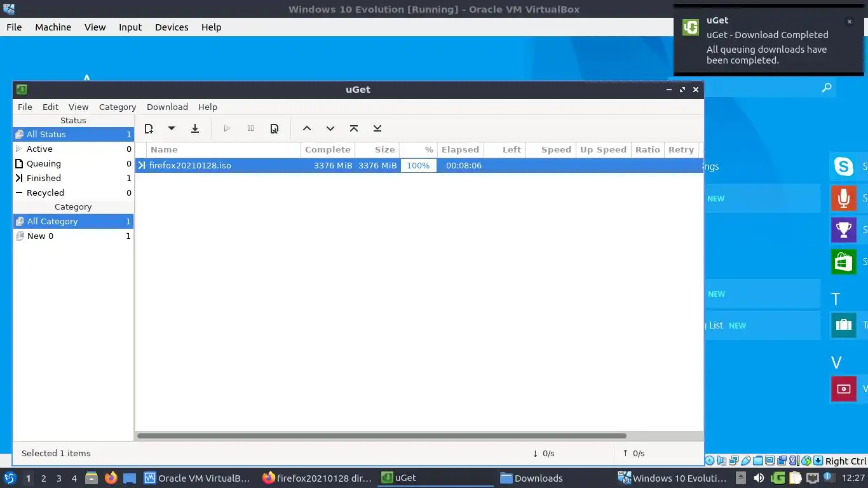
Task: Select the firefox20210128.iso download row
Action: click(419, 165)
